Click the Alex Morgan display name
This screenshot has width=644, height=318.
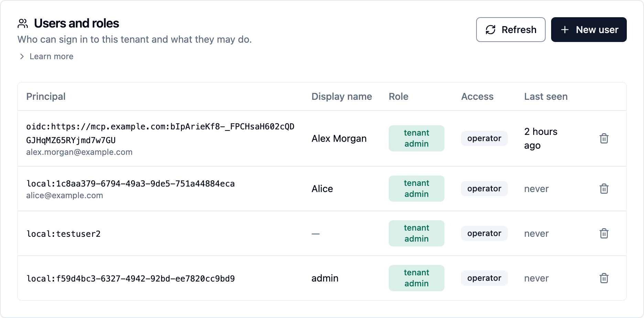point(339,138)
